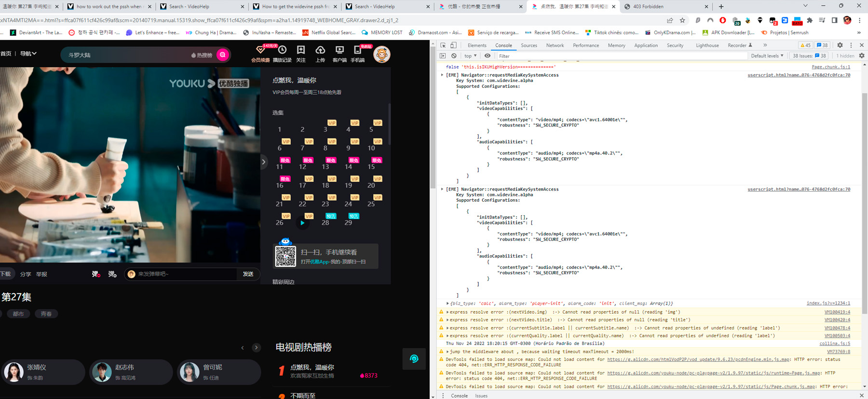868x399 pixels.
Task: Switch to the Elements tab
Action: tap(477, 45)
